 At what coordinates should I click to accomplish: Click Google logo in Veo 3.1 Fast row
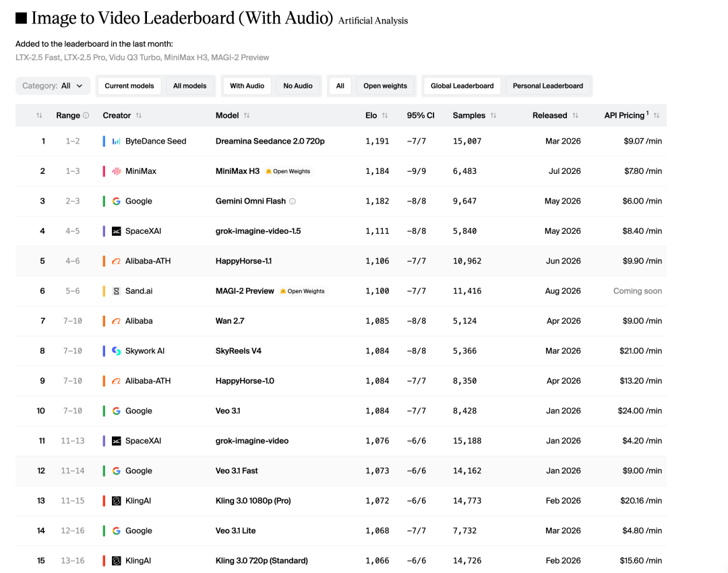tap(117, 471)
